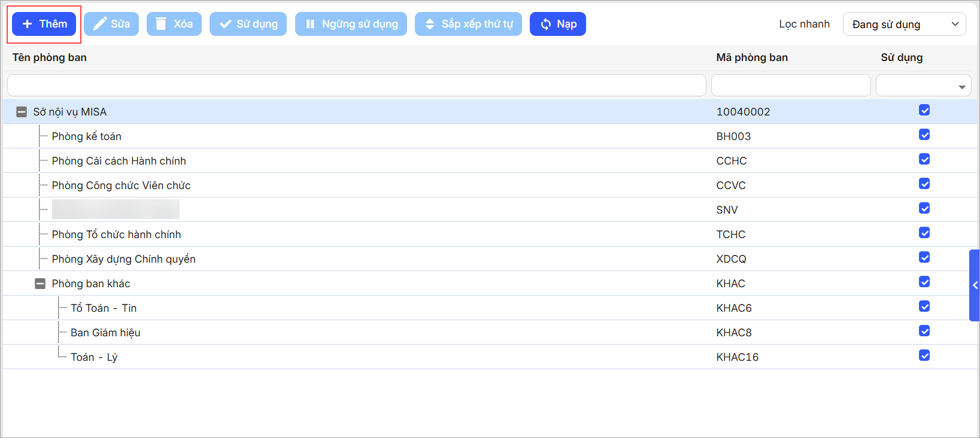Toggle Sử dụng checkbox for Ban Giám hiệu

pos(924,331)
